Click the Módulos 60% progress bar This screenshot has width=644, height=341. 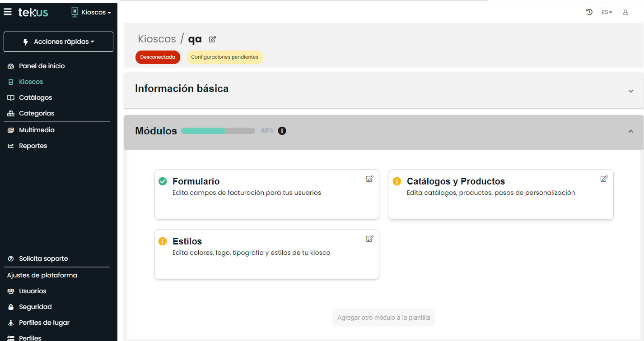click(218, 131)
